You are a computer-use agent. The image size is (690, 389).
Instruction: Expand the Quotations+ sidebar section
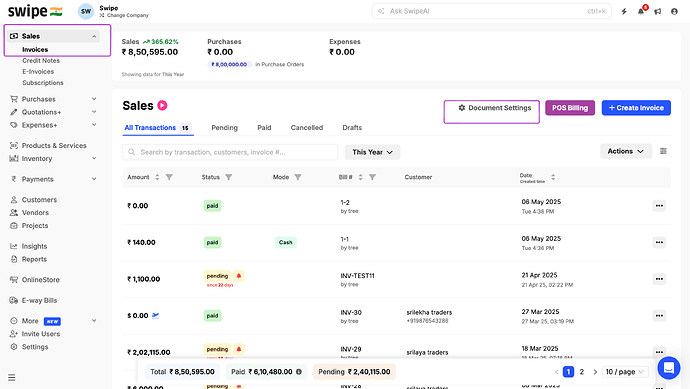click(x=94, y=112)
